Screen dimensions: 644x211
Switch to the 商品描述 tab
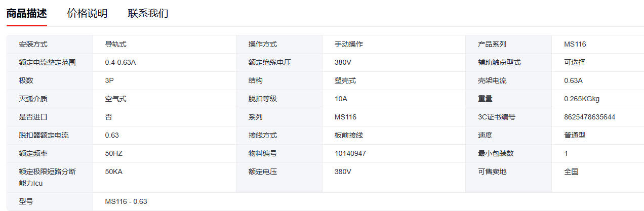[x=26, y=14]
